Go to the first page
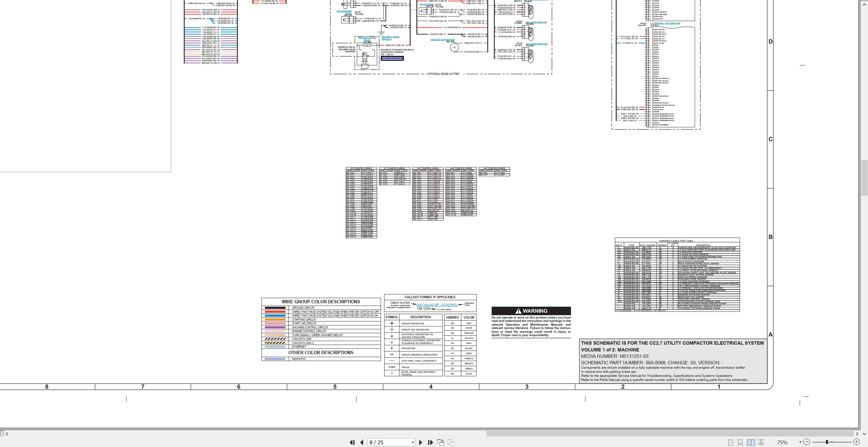The width and height of the screenshot is (868, 447). tap(352, 442)
